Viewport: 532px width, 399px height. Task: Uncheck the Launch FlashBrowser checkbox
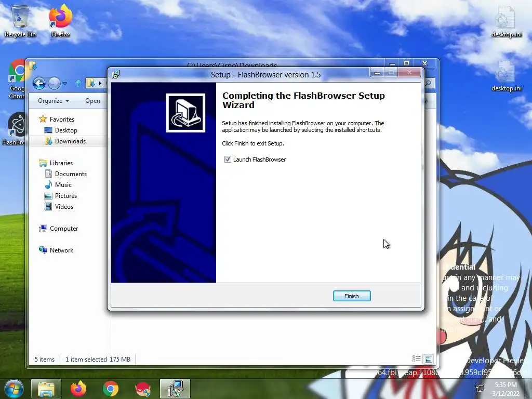tap(228, 159)
